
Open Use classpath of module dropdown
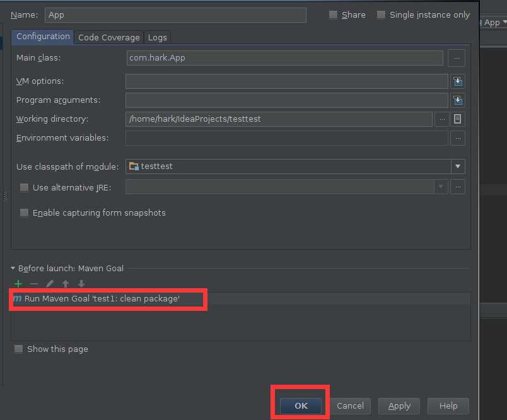(x=458, y=166)
